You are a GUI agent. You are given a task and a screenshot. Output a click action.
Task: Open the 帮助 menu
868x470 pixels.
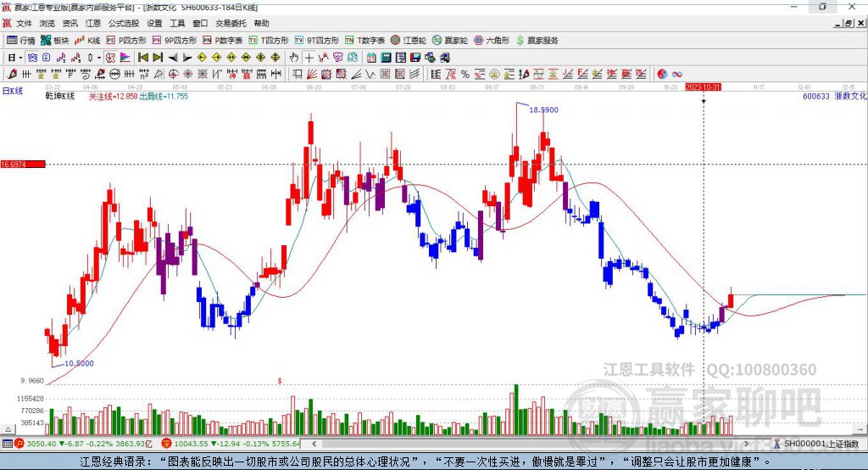261,23
